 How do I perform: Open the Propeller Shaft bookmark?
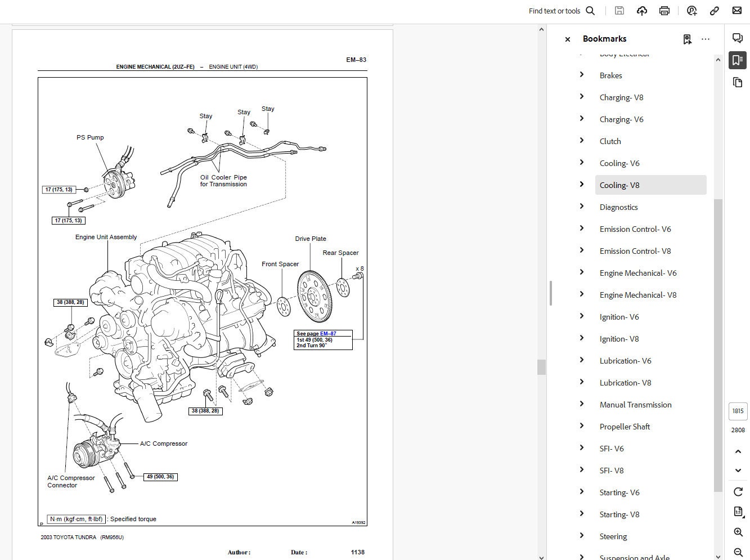[625, 427]
